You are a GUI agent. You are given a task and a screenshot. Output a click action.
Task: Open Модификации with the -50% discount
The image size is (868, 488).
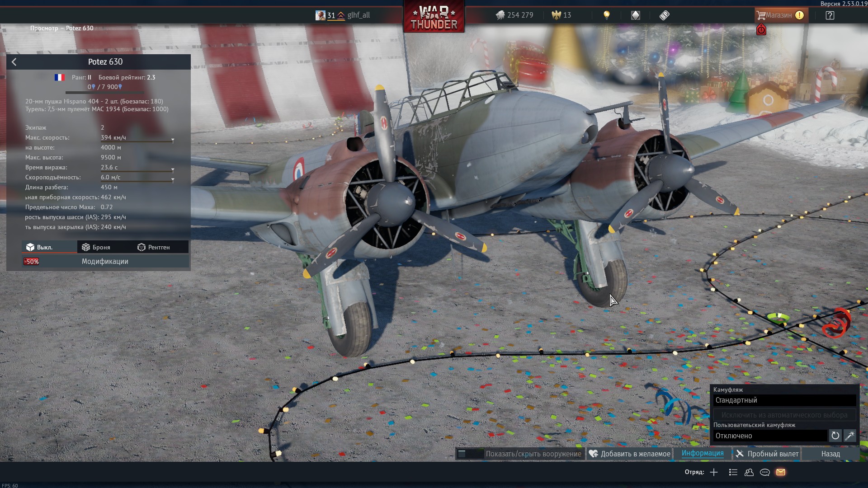(105, 261)
